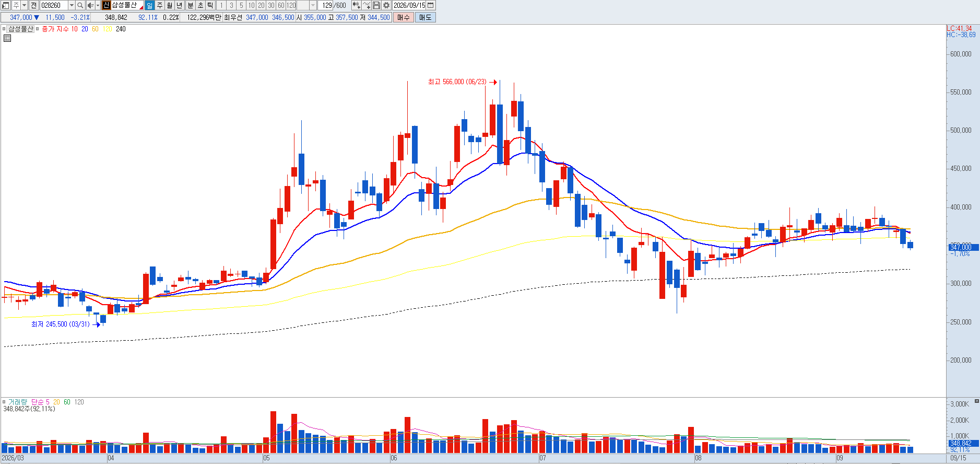Click the floppy disk save icon
980x464 pixels.
point(376,5)
